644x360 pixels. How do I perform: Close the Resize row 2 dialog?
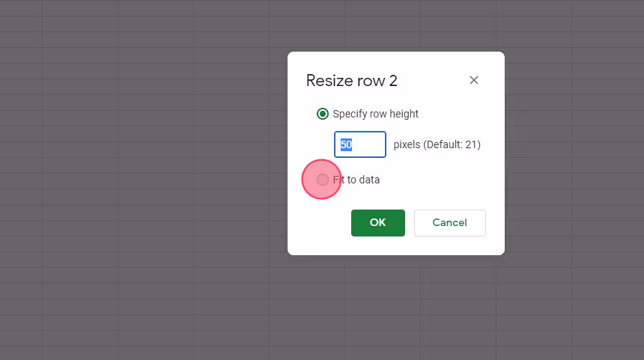click(x=473, y=80)
